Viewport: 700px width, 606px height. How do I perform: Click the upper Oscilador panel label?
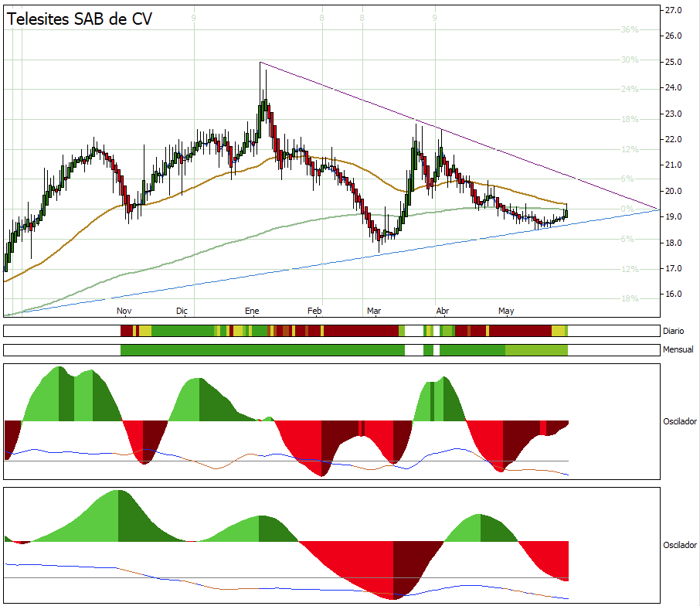point(680,421)
